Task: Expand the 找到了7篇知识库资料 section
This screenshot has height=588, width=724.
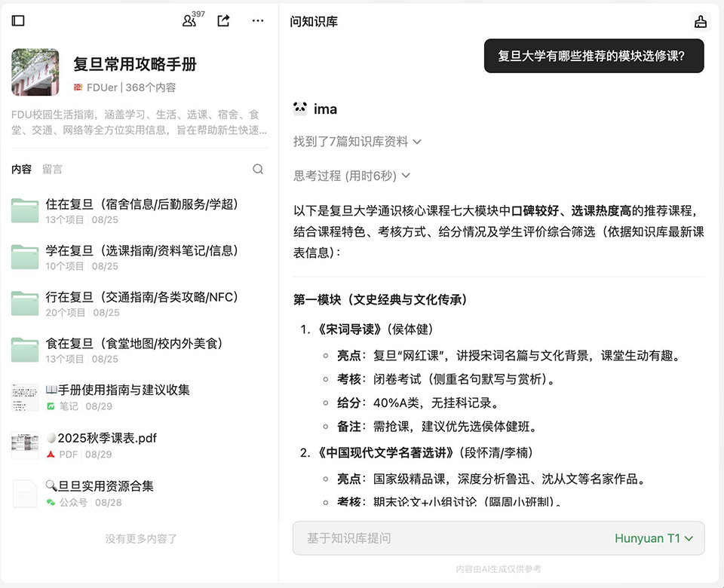Action: 357,142
